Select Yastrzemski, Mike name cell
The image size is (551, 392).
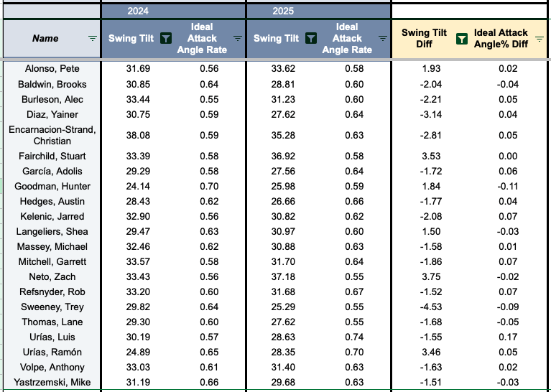coord(52,382)
